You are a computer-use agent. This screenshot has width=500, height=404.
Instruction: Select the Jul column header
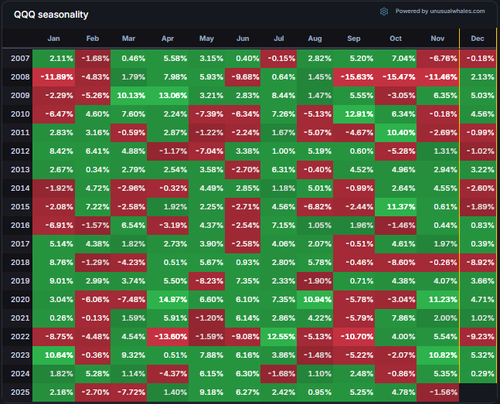click(279, 39)
